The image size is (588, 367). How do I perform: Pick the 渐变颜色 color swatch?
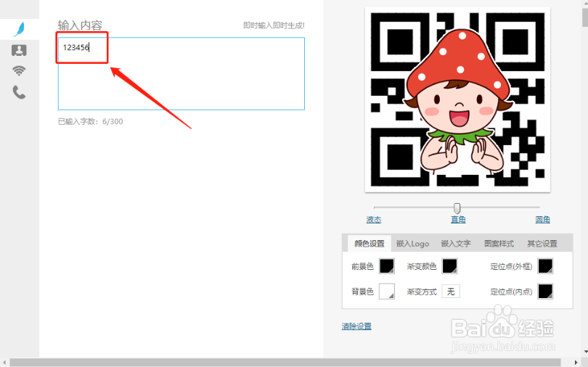pos(449,266)
